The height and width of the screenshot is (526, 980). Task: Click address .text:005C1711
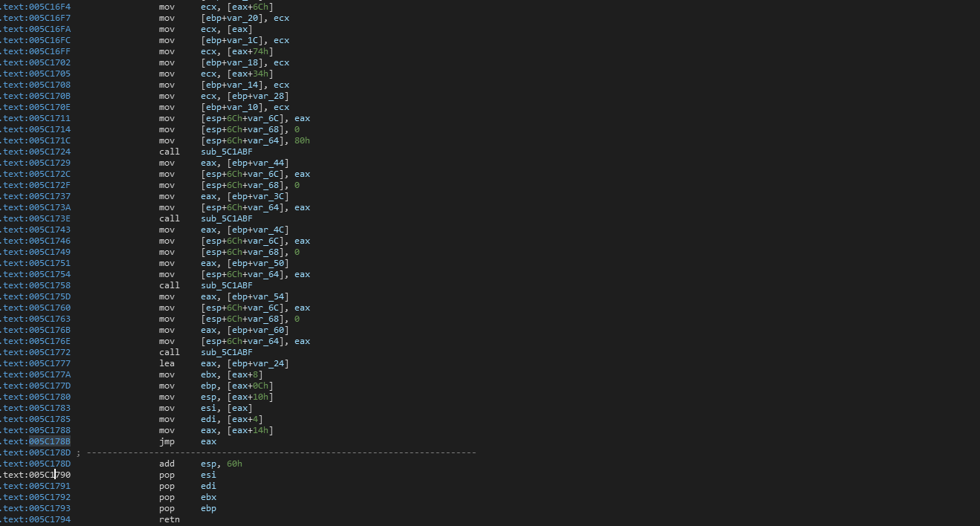35,118
